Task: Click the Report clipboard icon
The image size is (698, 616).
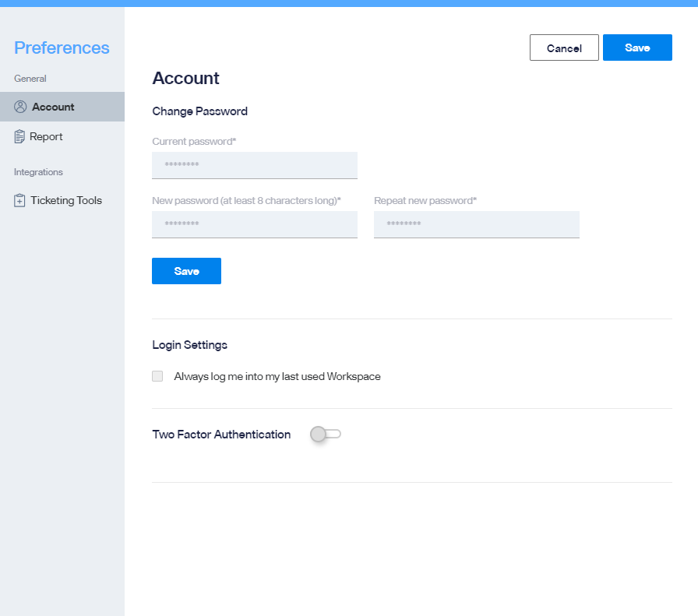Action: pos(19,136)
